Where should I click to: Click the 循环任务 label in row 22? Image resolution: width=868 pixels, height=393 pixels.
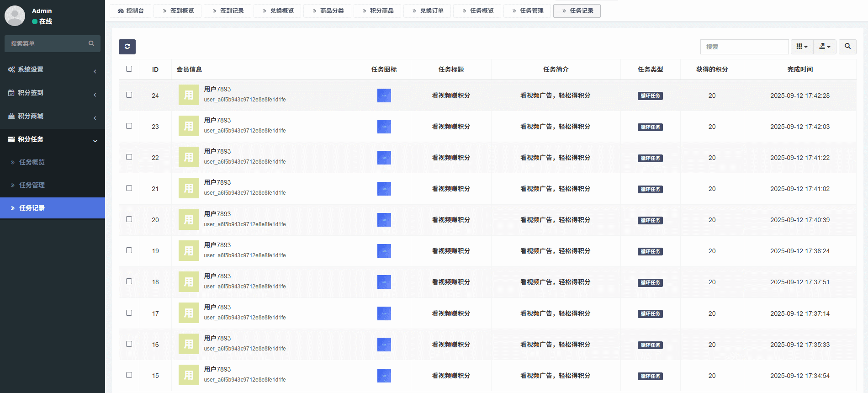click(x=650, y=158)
